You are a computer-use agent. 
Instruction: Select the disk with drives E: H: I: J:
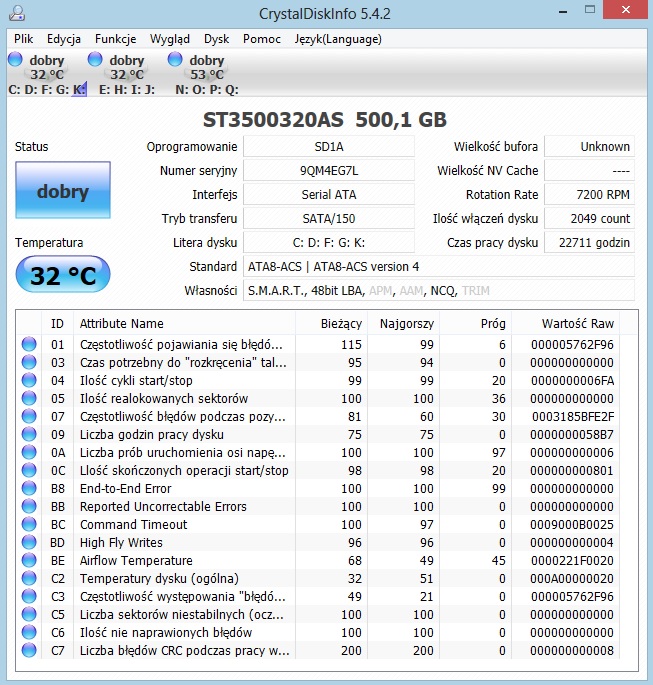(x=126, y=74)
